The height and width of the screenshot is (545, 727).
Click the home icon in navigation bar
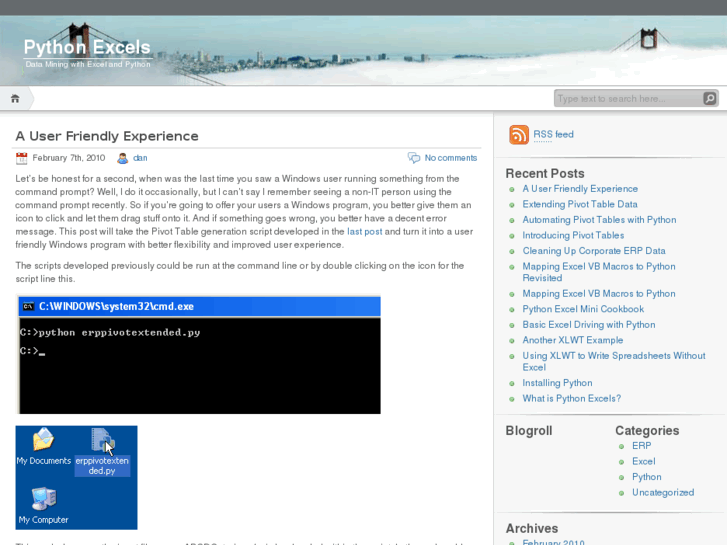[x=15, y=98]
